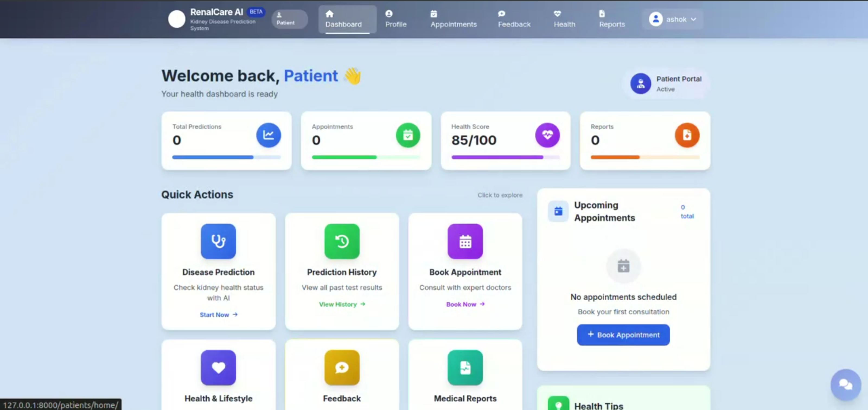Click the Feedback quick action card title
This screenshot has height=410, width=868.
coord(342,399)
